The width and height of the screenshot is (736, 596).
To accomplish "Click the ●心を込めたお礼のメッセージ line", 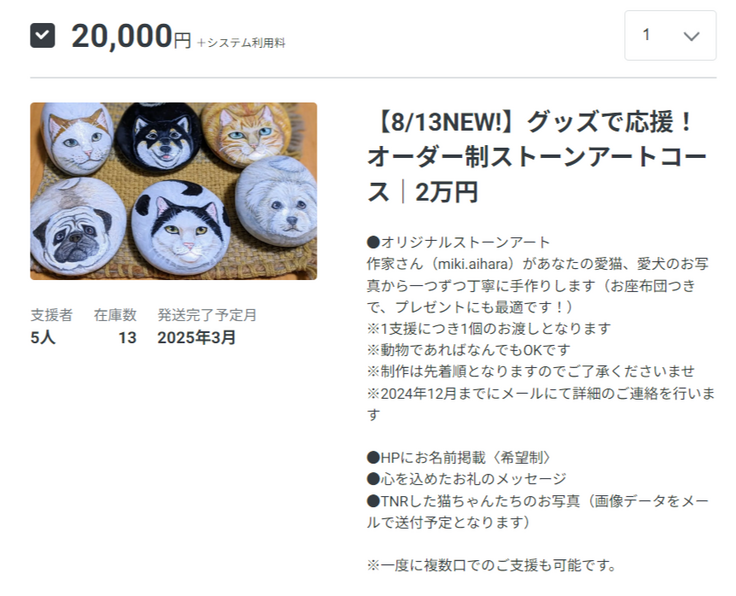I will tap(467, 479).
